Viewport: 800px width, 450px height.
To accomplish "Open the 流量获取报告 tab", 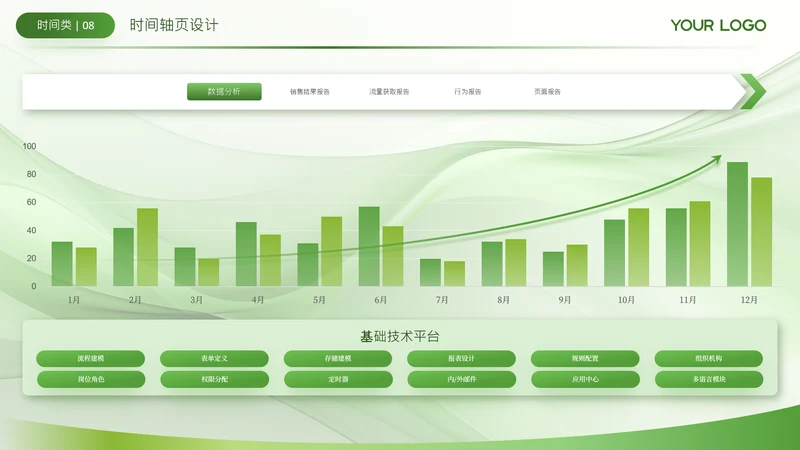I will (389, 92).
